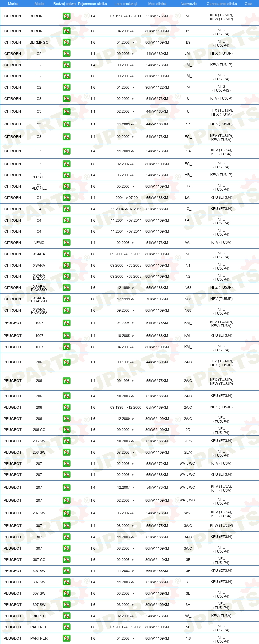Click fuel icon in Xsara N0 body row
259x644 pixels.
66,254
